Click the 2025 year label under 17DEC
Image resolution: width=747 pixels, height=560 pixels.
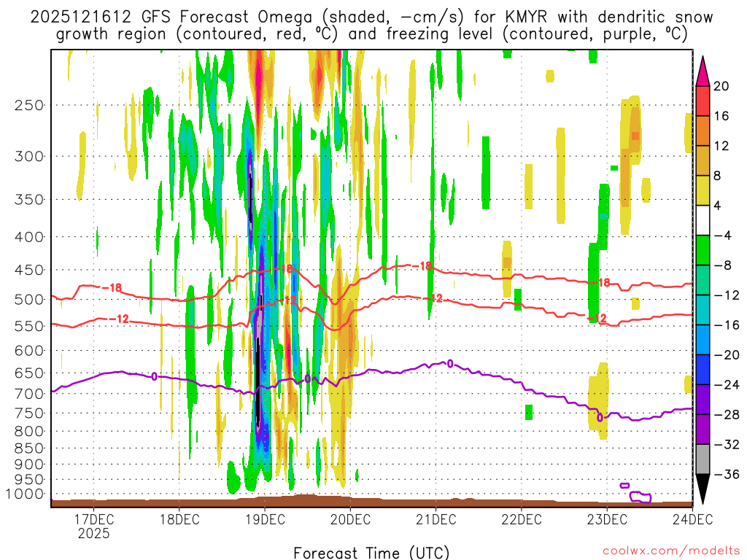93,533
